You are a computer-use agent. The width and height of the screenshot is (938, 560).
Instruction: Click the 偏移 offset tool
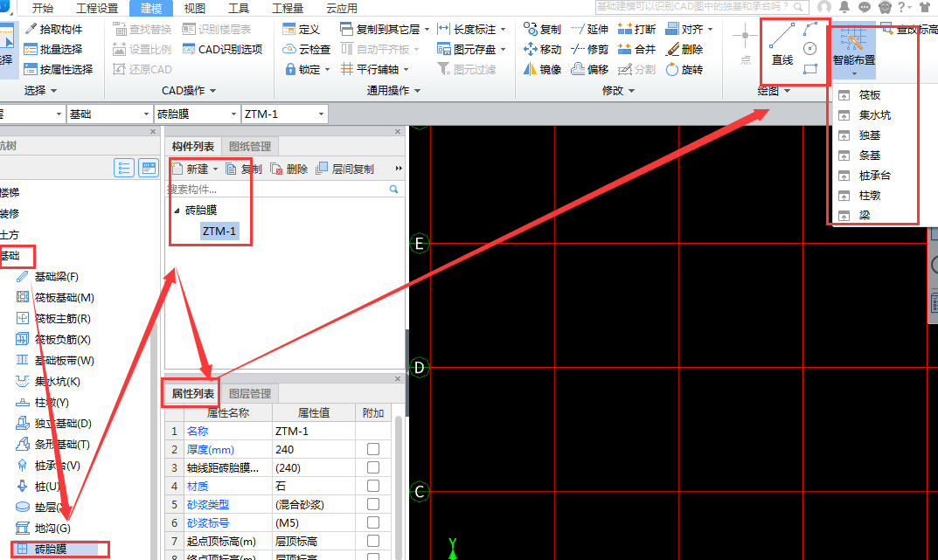589,69
